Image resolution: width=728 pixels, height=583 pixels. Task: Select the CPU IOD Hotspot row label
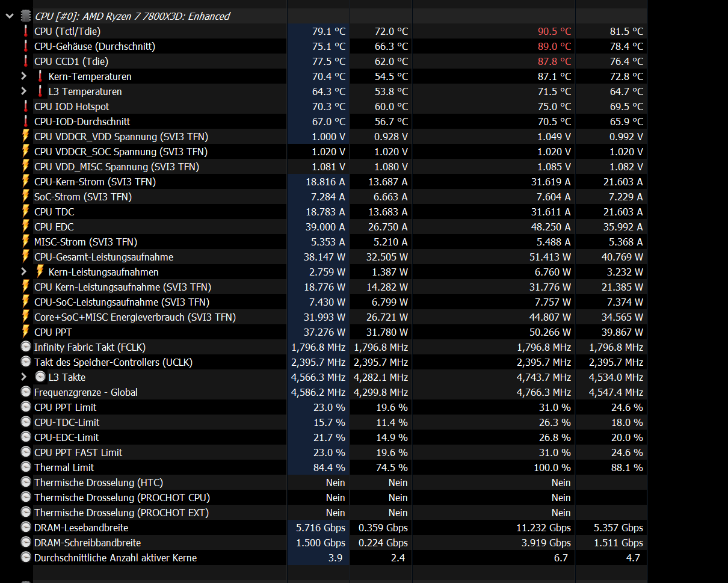(x=72, y=106)
